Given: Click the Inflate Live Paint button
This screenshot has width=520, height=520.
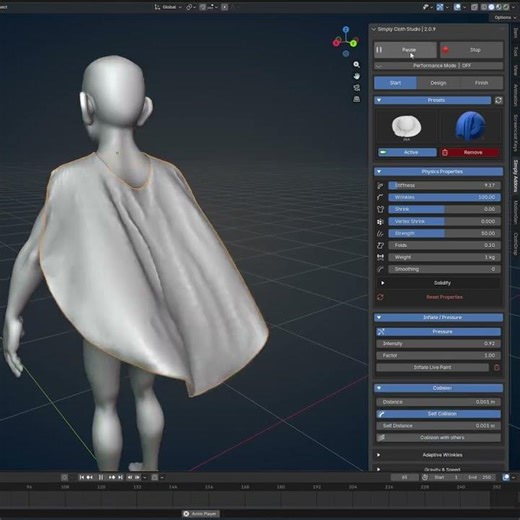Looking at the screenshot, I should [x=432, y=367].
